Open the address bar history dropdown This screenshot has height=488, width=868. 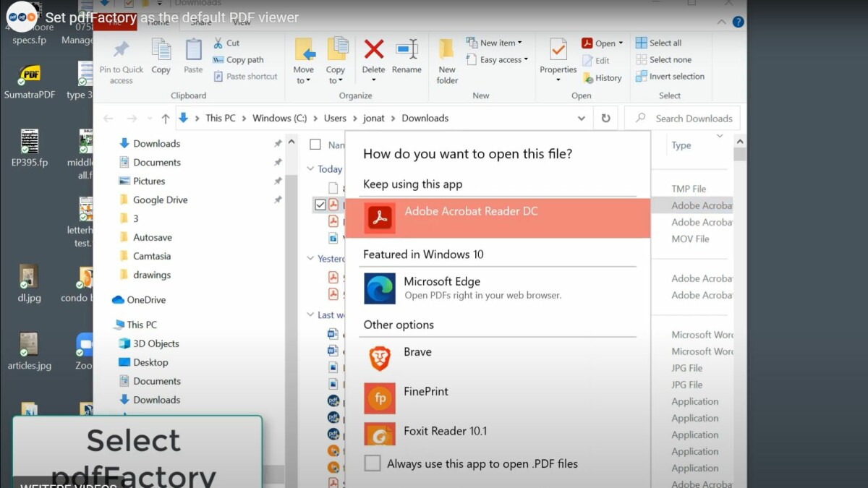pos(582,119)
